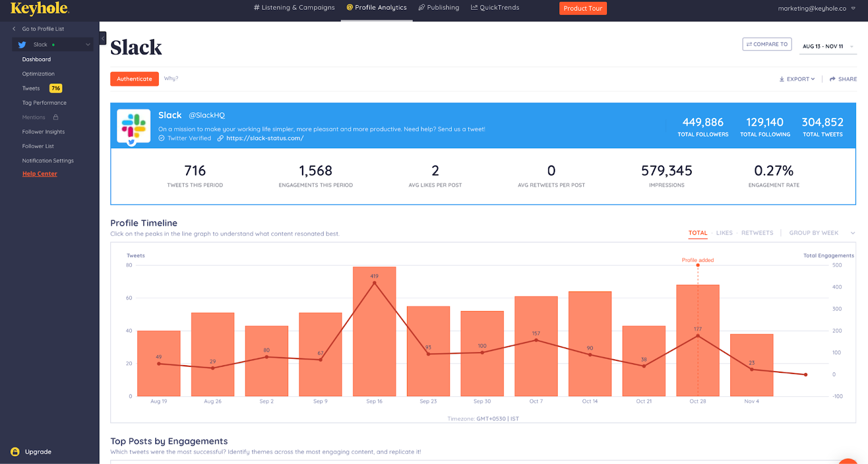Open the Help Center link
The width and height of the screenshot is (868, 464).
[x=40, y=174]
